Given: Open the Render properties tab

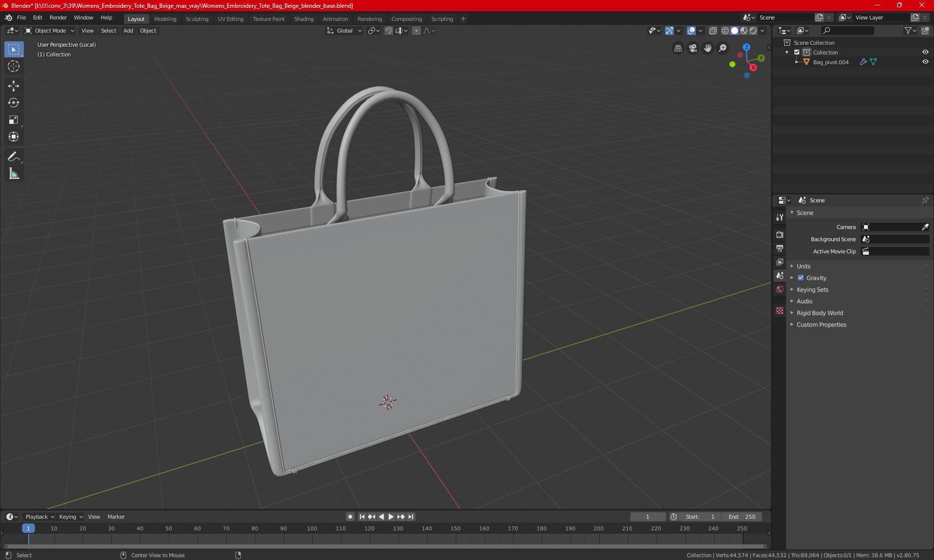Looking at the screenshot, I should pyautogui.click(x=780, y=234).
